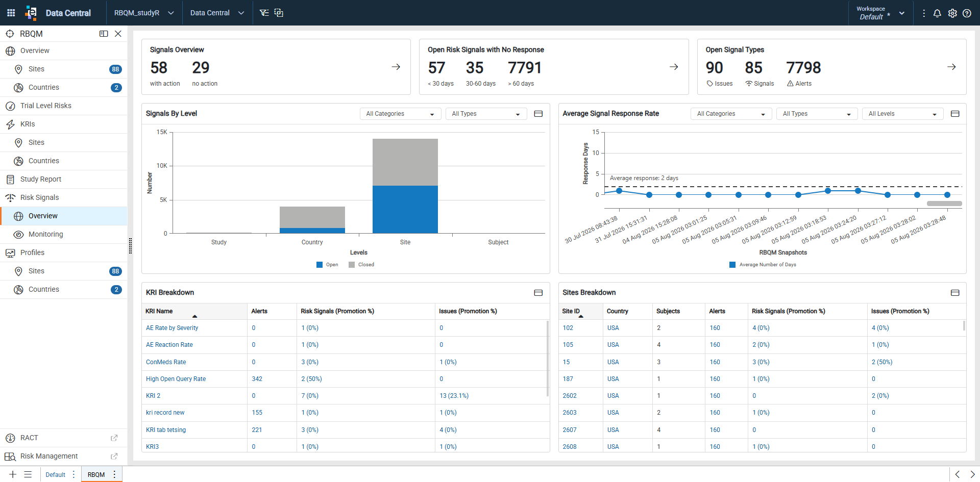Open Signals Overview arrow

click(396, 67)
